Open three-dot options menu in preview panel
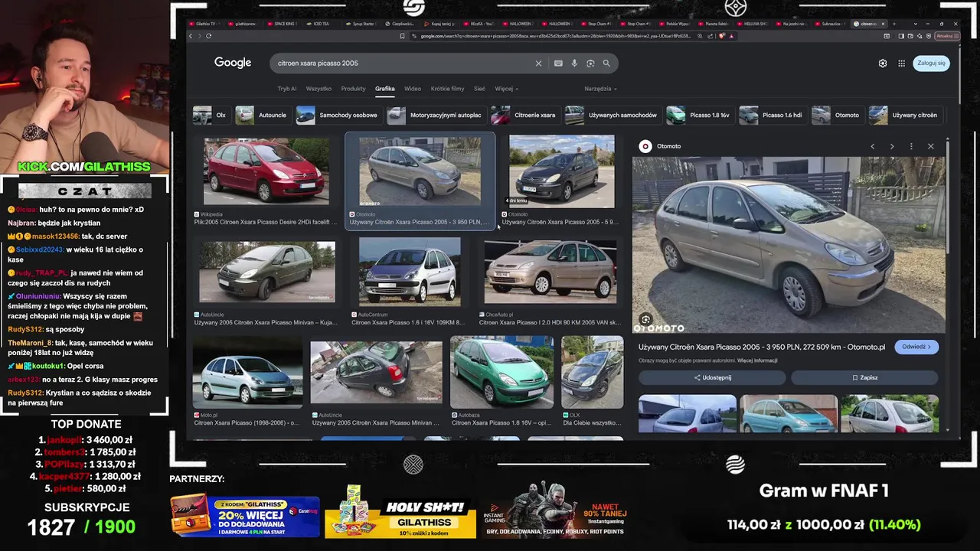This screenshot has width=980, height=551. coord(911,146)
